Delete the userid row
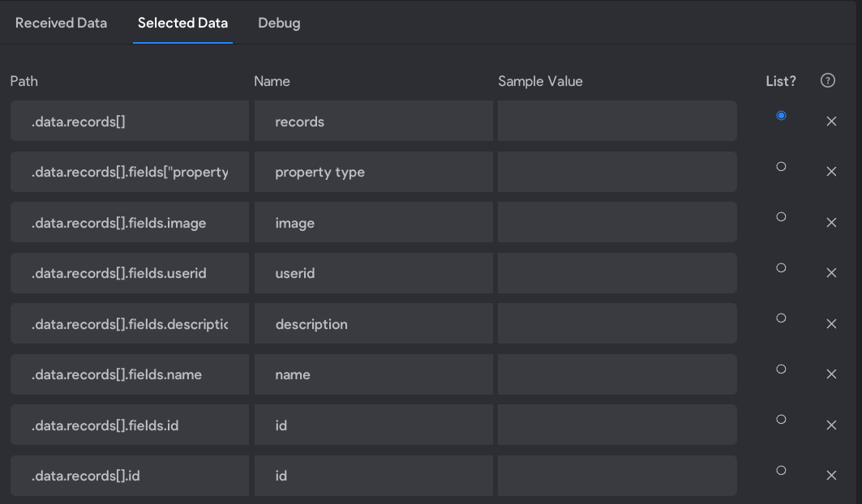Image resolution: width=862 pixels, height=504 pixels. tap(831, 273)
